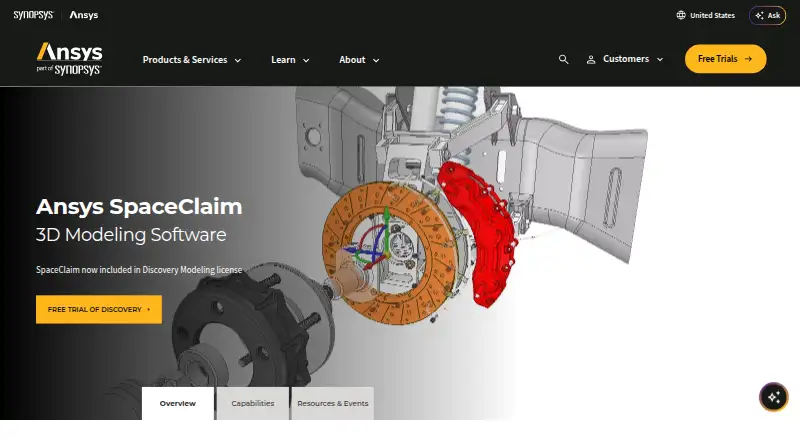Screen dimensions: 800x440
Task: Open the search magnifier icon
Action: [x=563, y=59]
